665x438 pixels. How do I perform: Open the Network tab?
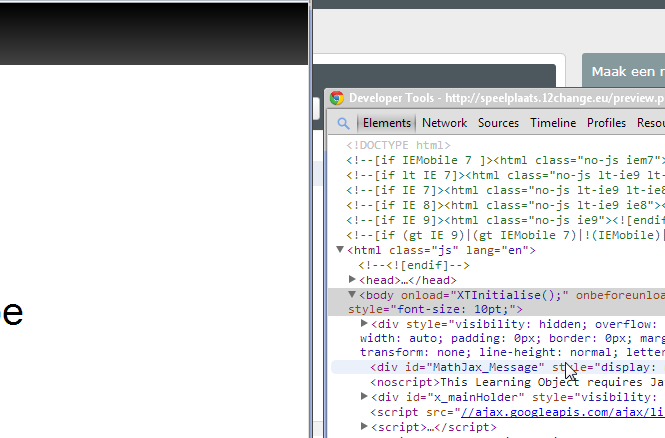point(444,123)
